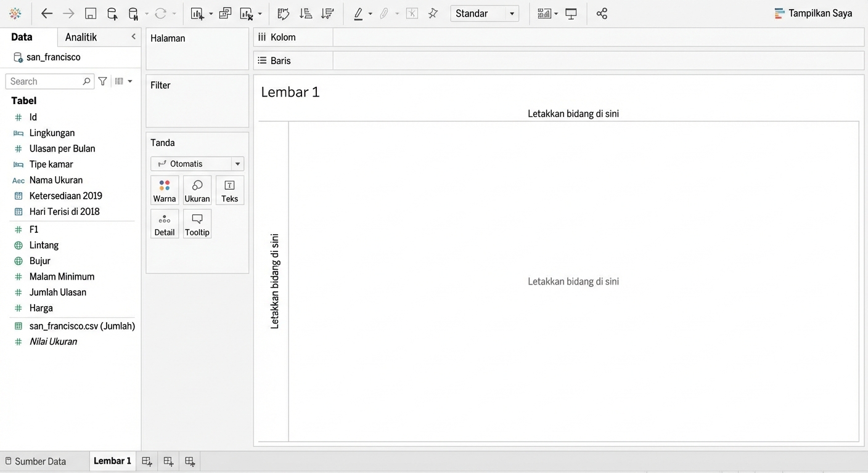Click the swap rows and columns icon

point(283,14)
